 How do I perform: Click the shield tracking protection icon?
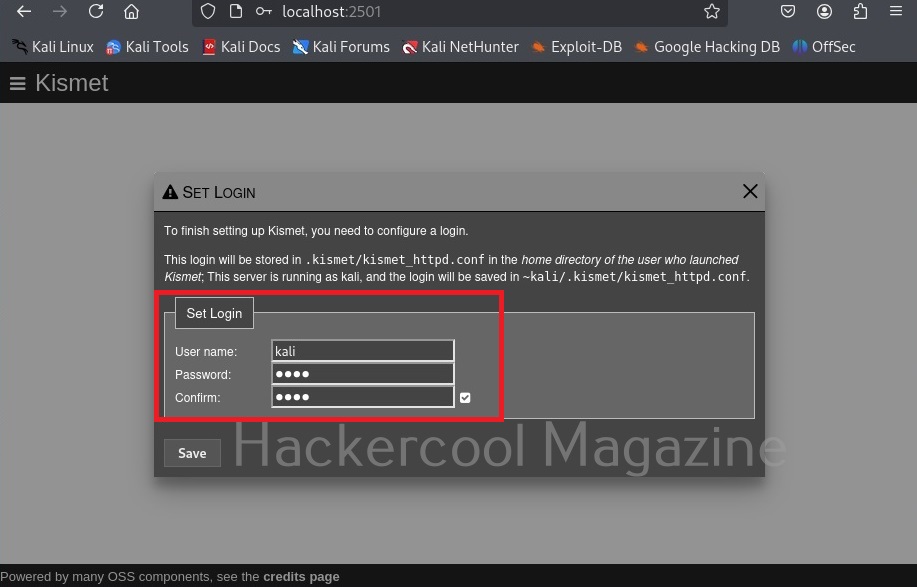pyautogui.click(x=208, y=11)
